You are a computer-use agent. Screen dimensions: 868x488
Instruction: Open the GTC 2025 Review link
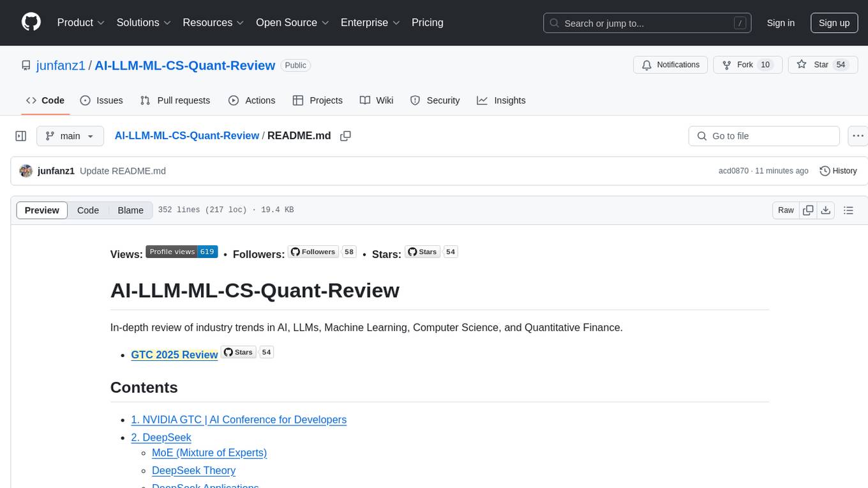(174, 355)
